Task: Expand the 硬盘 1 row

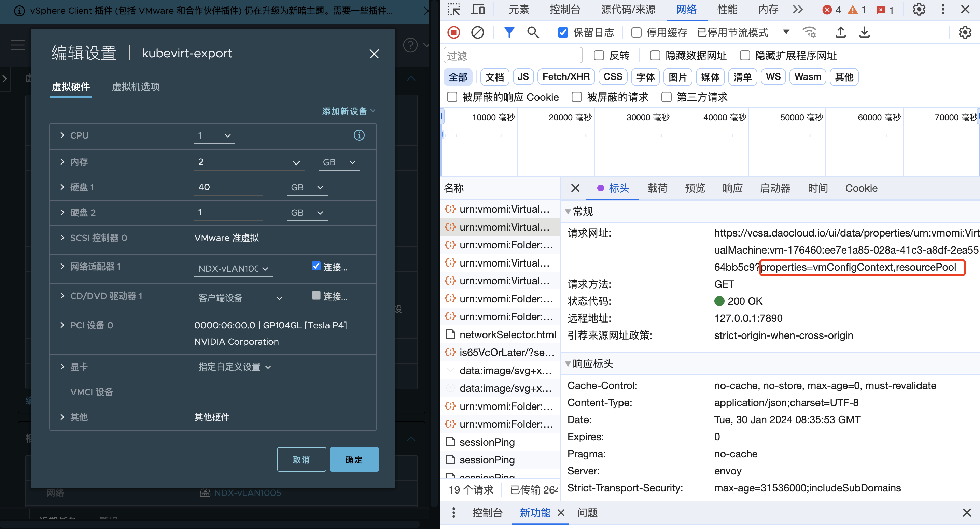Action: 62,187
